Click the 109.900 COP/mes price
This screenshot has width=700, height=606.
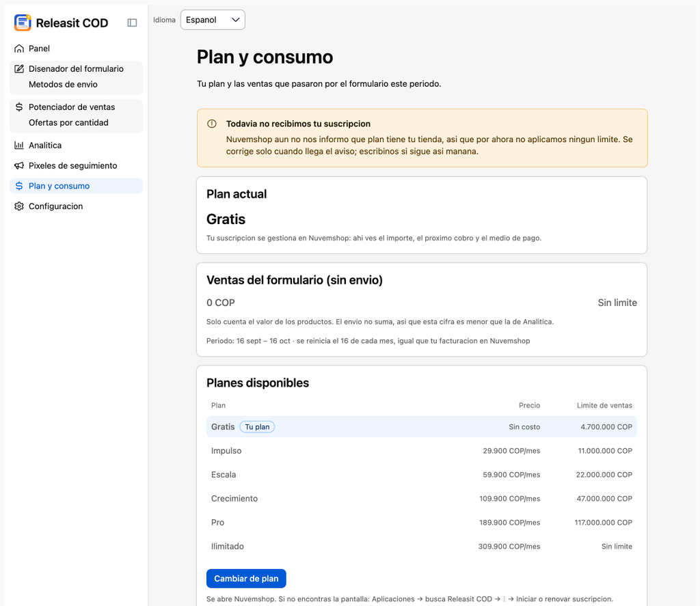coord(509,499)
